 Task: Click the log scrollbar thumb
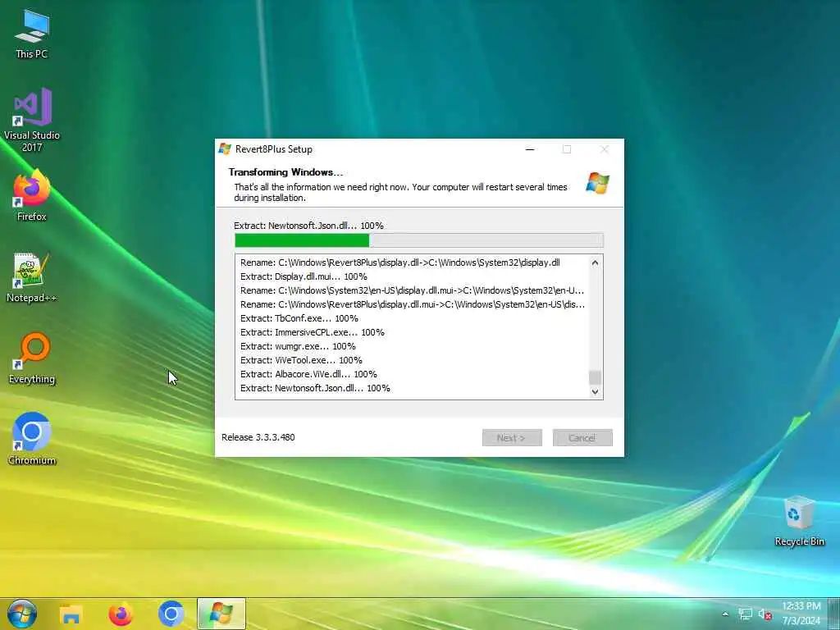pos(595,377)
